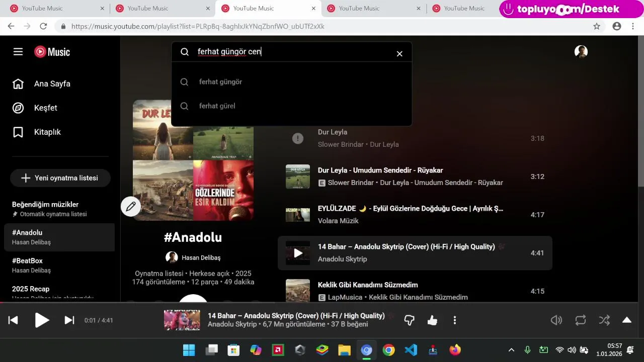Click the search magnifier icon in search box

[x=185, y=52]
